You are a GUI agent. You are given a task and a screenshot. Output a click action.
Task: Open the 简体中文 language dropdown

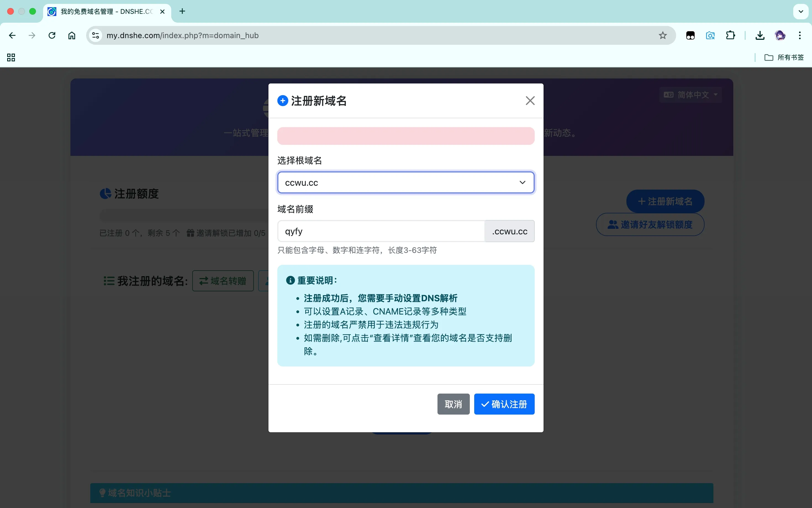pyautogui.click(x=690, y=95)
